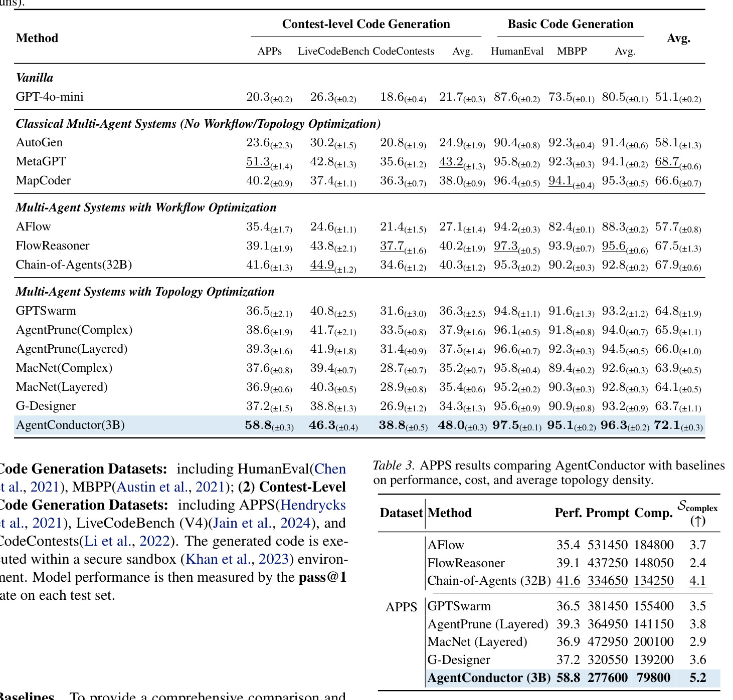Viewport: 733px width, 700px height.
Task: Select the bold 277600 prompt value
Action: click(608, 678)
